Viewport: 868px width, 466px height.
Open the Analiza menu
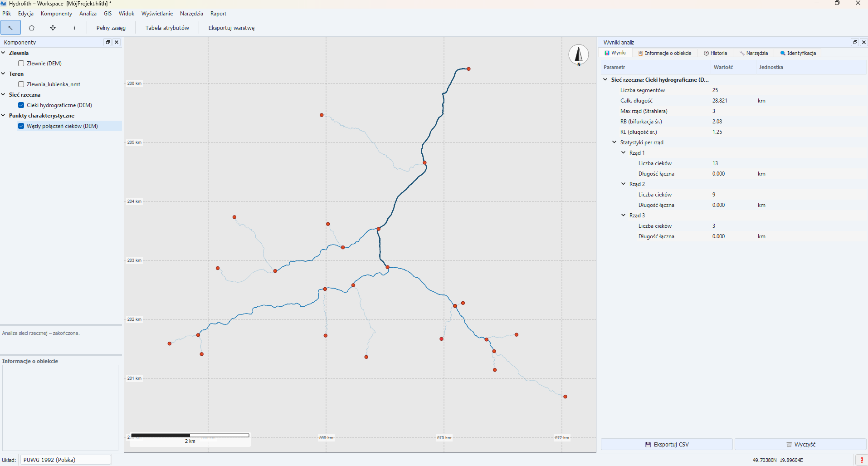[x=88, y=14]
